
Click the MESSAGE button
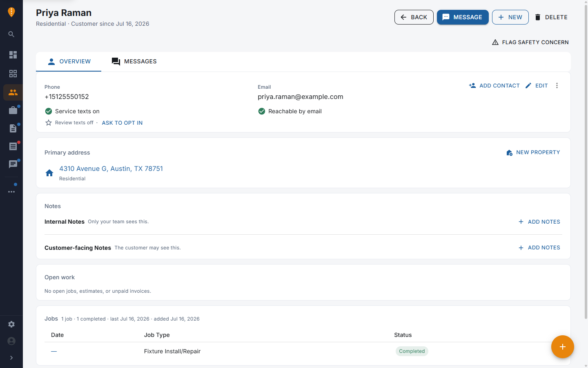(463, 17)
